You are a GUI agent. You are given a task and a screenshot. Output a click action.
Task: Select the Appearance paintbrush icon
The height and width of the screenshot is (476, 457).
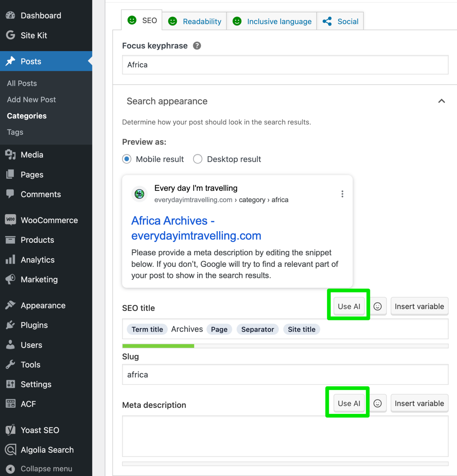coord(10,305)
